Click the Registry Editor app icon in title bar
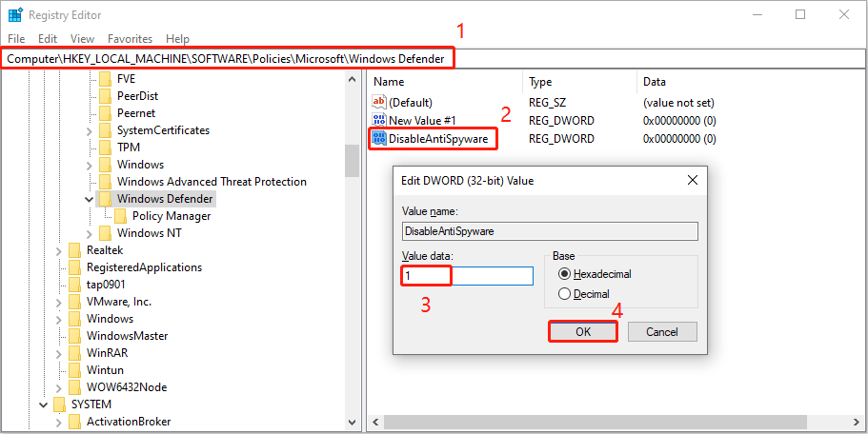This screenshot has height=434, width=868. pyautogui.click(x=15, y=15)
